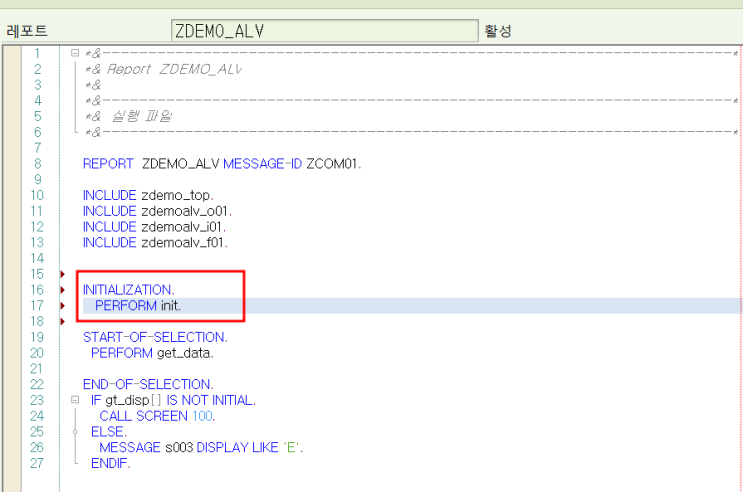Click MESSAGE-ID on line 8
The height and width of the screenshot is (492, 743).
[x=263, y=164]
